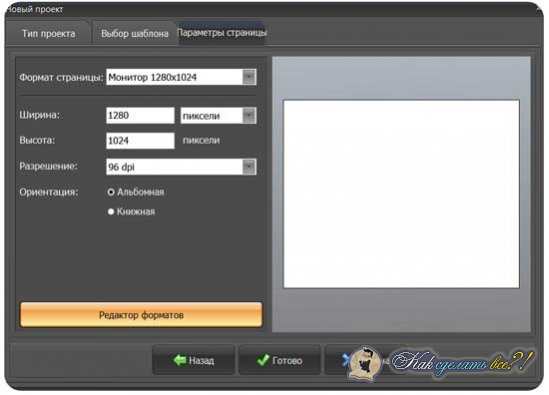Select the Альбомная orientation radio button
This screenshot has width=549, height=395.
[x=111, y=192]
